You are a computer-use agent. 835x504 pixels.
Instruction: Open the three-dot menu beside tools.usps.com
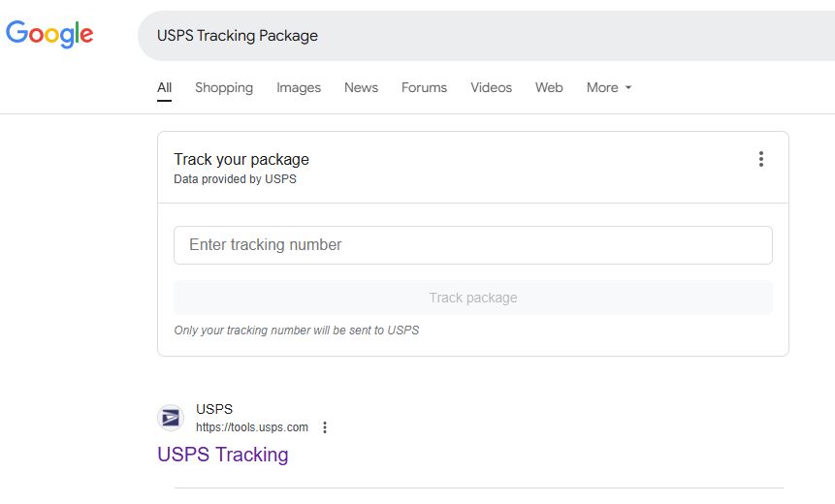(325, 427)
